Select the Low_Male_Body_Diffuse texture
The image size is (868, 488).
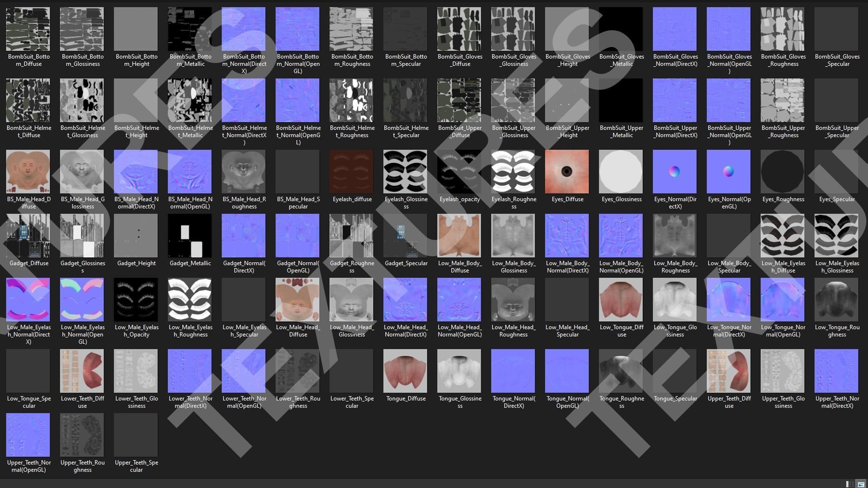click(459, 235)
